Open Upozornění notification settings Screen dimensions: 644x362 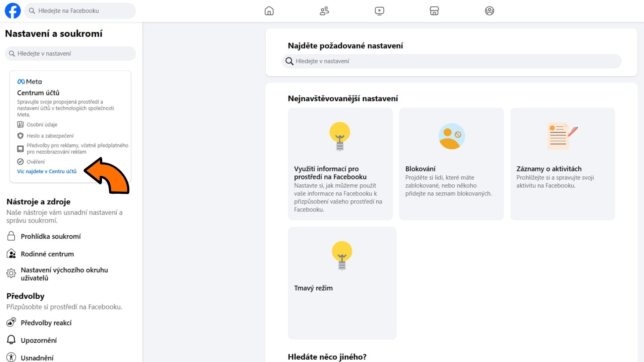(x=39, y=340)
